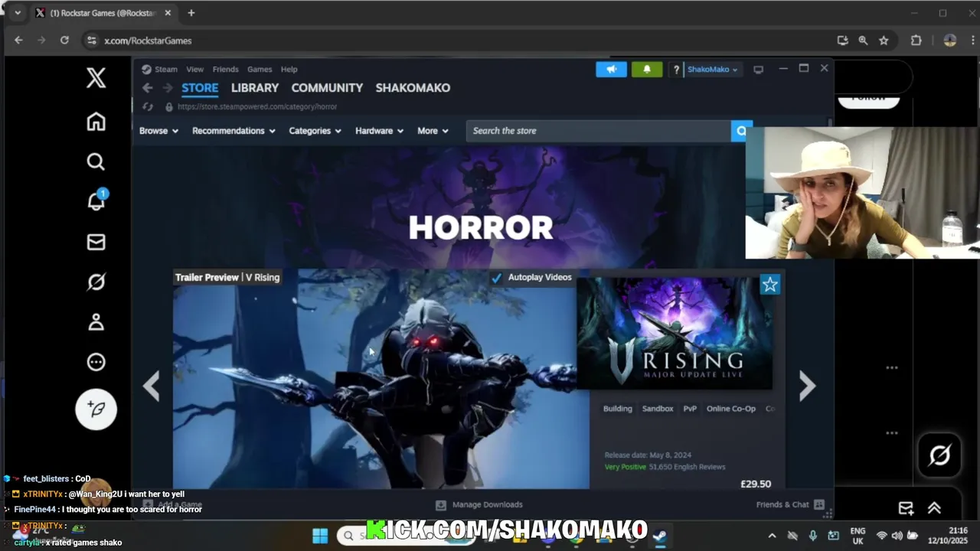The image size is (980, 551).
Task: Open Grok icon in X sidebar
Action: (x=96, y=282)
